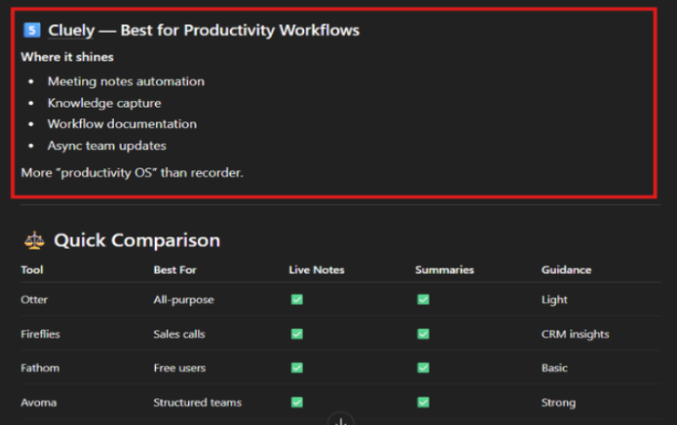Click 'Meeting notes automation' bullet
677x425 pixels.
(126, 81)
